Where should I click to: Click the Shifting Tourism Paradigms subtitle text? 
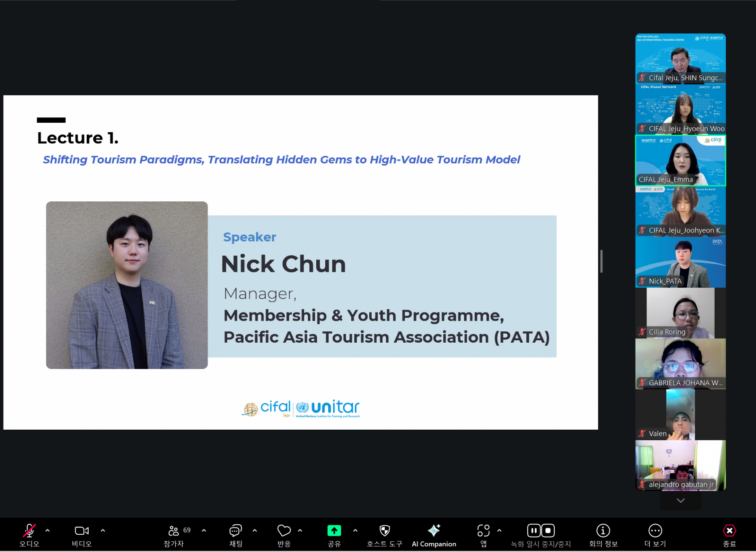tap(281, 160)
